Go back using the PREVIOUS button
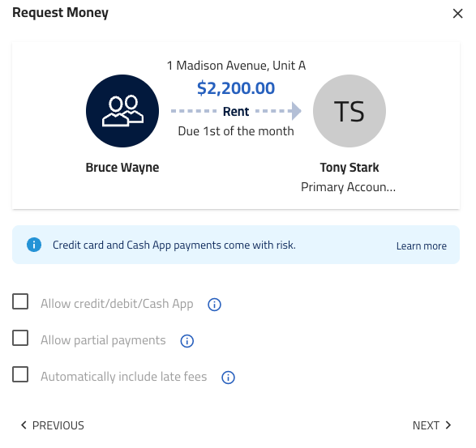 pyautogui.click(x=52, y=425)
